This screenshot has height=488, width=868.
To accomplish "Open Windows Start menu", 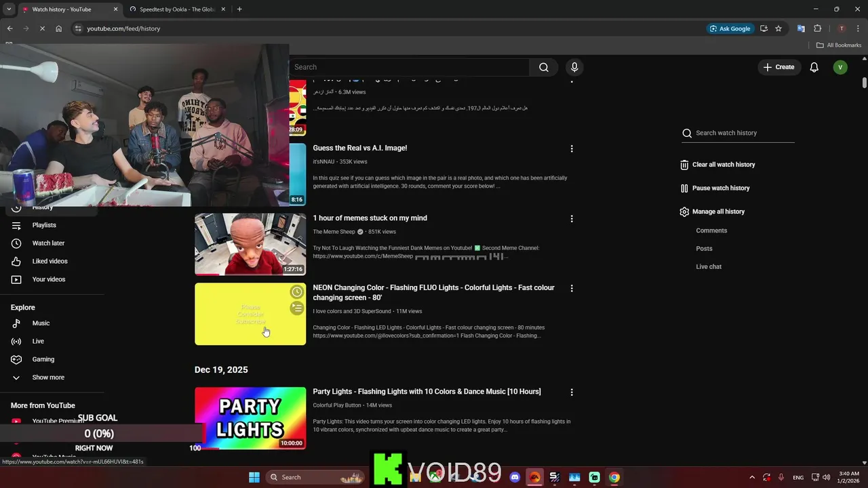I will coord(254,477).
